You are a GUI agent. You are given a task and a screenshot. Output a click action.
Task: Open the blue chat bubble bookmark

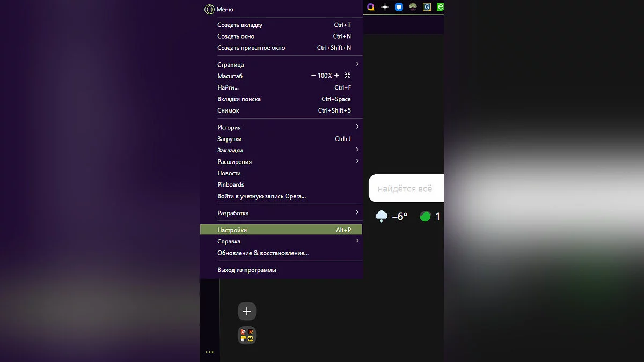point(399,7)
